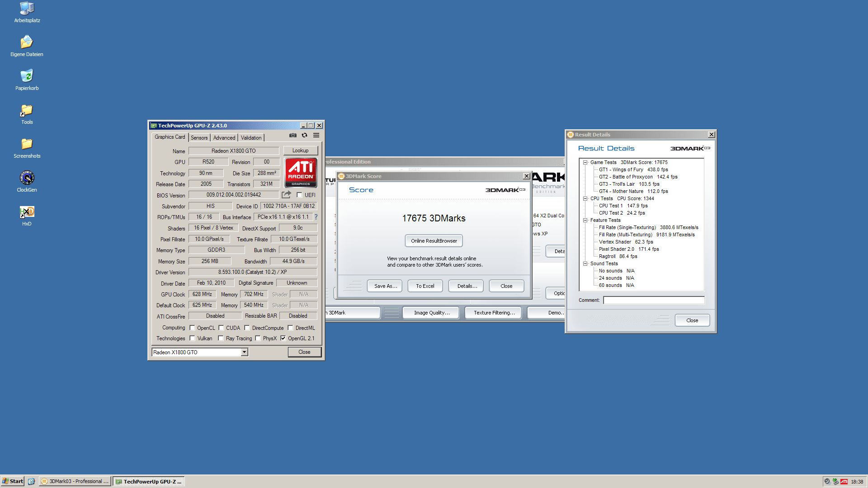
Task: Select the Papierkorb recycle bin icon
Action: 27,80
